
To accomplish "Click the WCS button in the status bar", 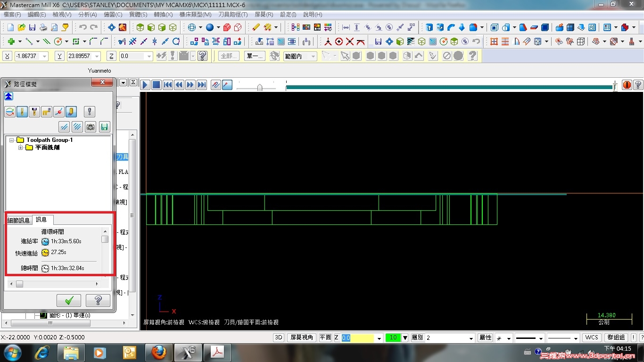I will (591, 337).
